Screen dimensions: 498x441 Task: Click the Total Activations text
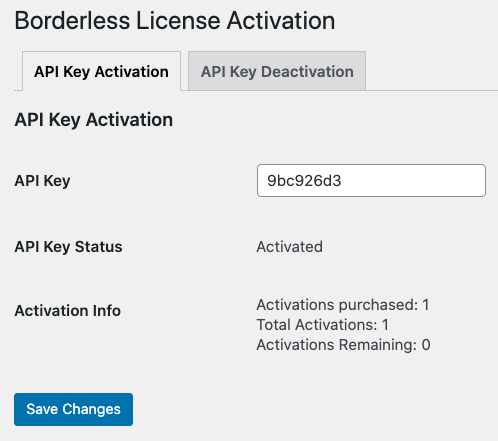pos(317,325)
